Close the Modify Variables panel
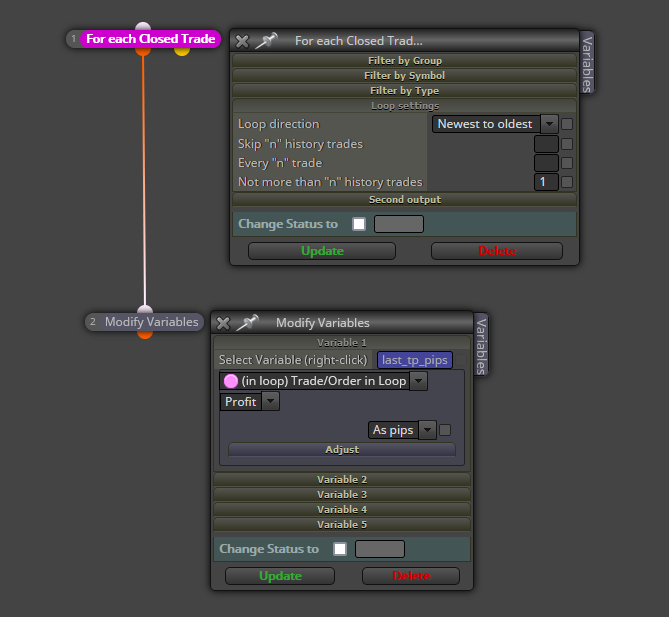Screen dimensions: 669x617 [x=223, y=323]
